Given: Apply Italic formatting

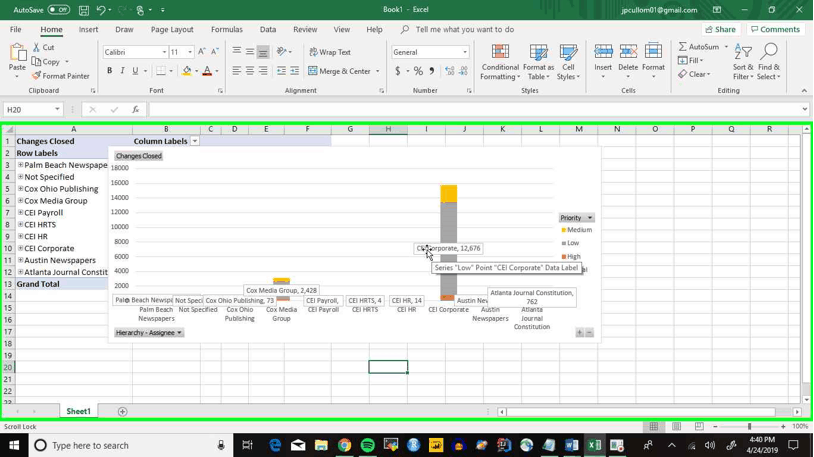Looking at the screenshot, I should coord(122,71).
